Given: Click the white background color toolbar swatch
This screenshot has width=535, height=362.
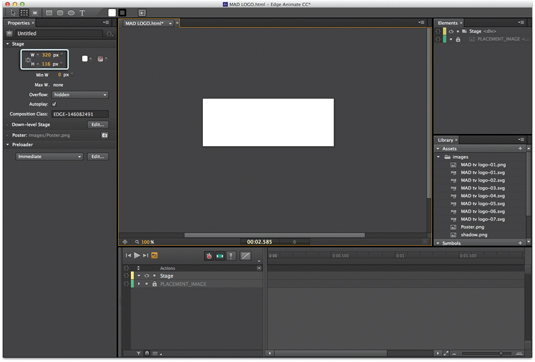Looking at the screenshot, I should pyautogui.click(x=112, y=13).
